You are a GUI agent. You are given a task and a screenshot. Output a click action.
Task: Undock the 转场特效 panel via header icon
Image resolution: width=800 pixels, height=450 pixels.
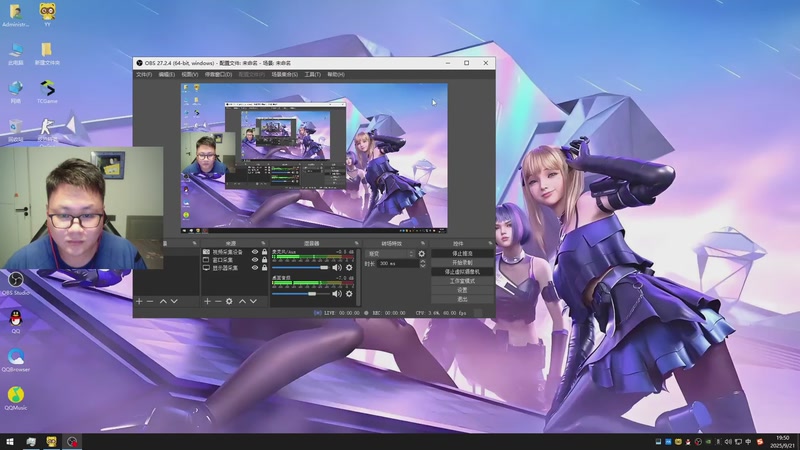(x=423, y=243)
